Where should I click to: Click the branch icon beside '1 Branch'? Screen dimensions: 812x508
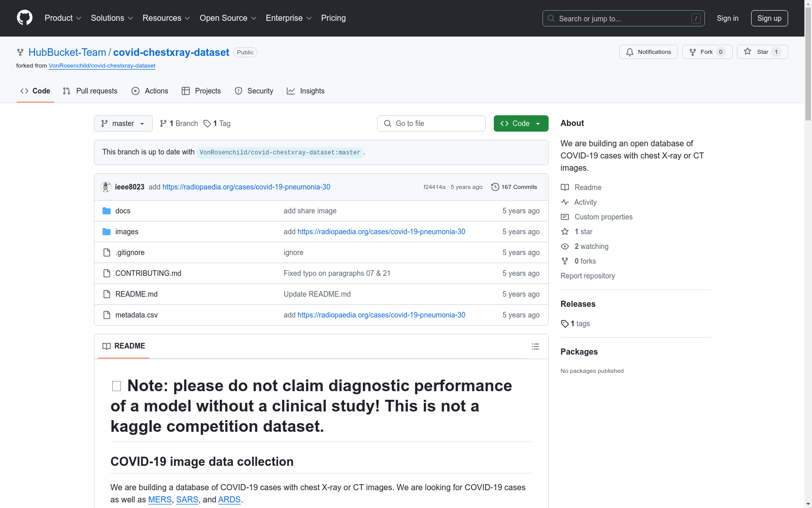point(163,123)
